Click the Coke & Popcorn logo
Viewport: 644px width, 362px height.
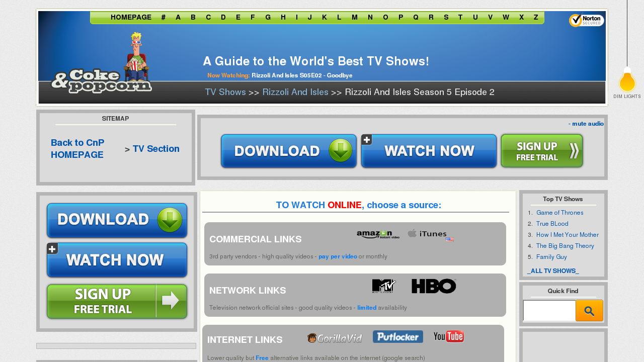102,63
